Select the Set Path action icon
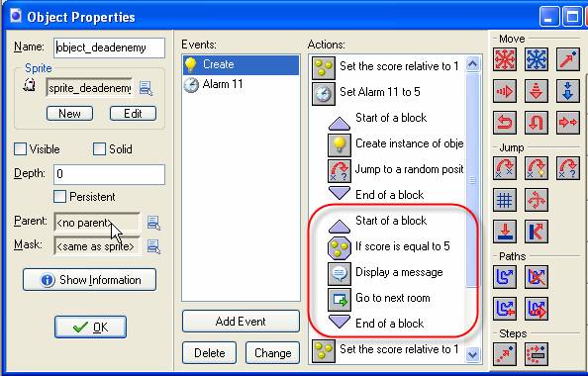 click(505, 277)
